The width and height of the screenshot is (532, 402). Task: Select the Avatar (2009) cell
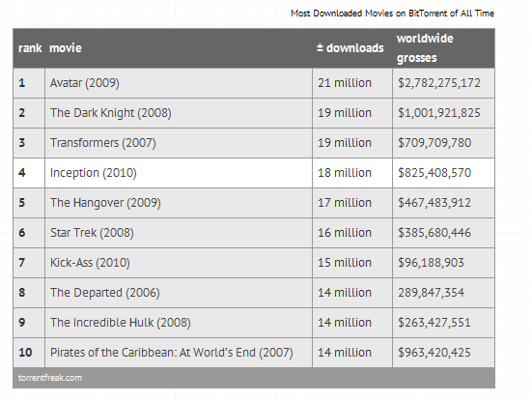pos(179,83)
